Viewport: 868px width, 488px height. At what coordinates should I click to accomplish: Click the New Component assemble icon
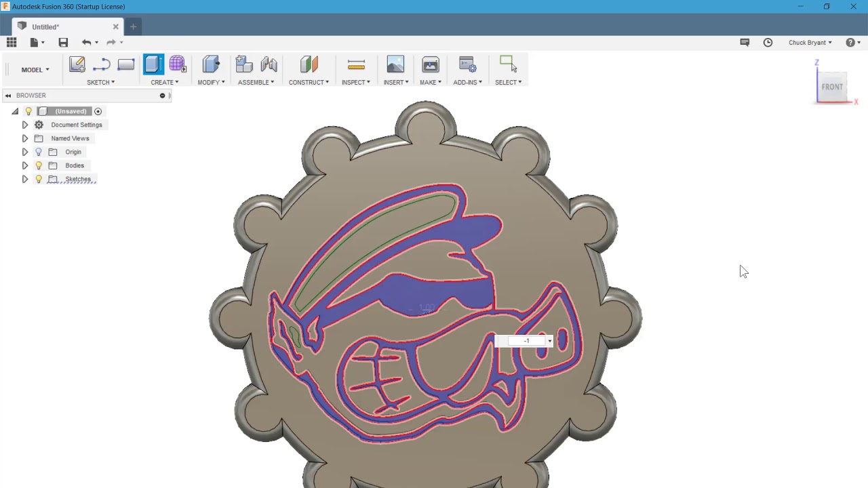[244, 64]
